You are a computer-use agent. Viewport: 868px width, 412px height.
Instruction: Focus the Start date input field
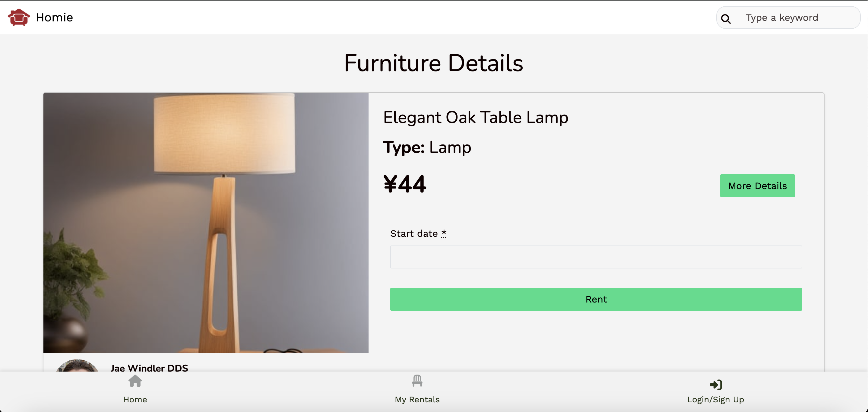pos(596,257)
